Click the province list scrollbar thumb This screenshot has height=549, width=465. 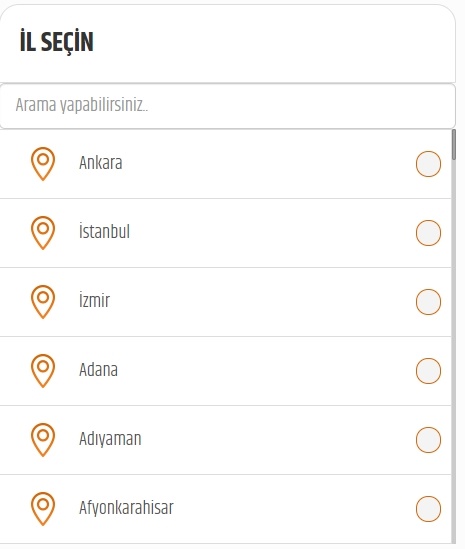(454, 145)
